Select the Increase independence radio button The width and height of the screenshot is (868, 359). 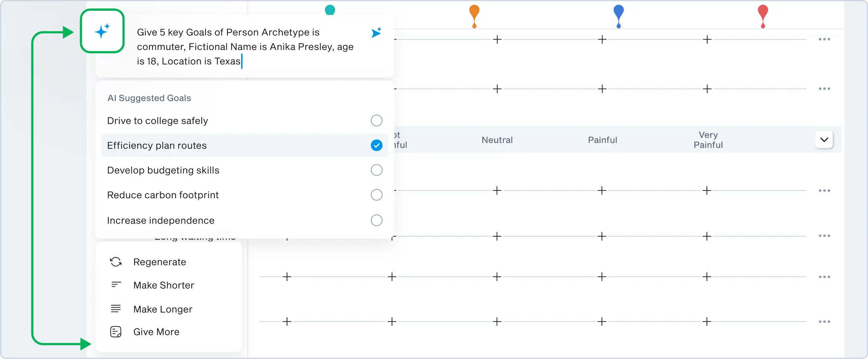376,220
